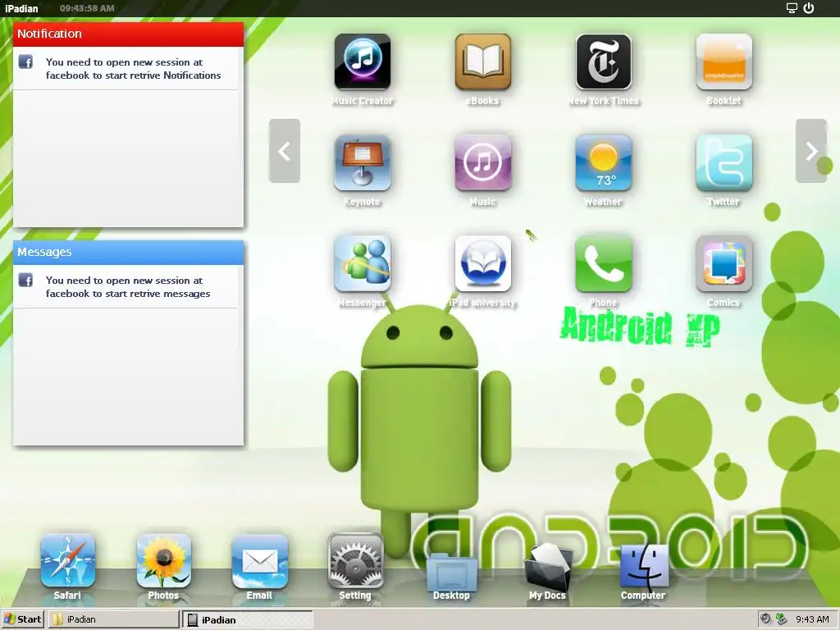Open the Windows Start menu

[x=22, y=619]
